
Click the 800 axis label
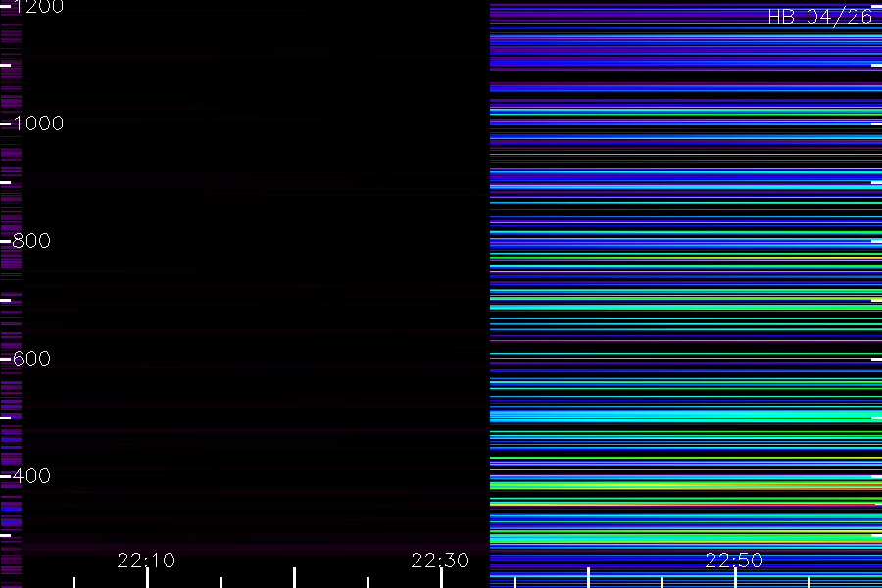31,241
